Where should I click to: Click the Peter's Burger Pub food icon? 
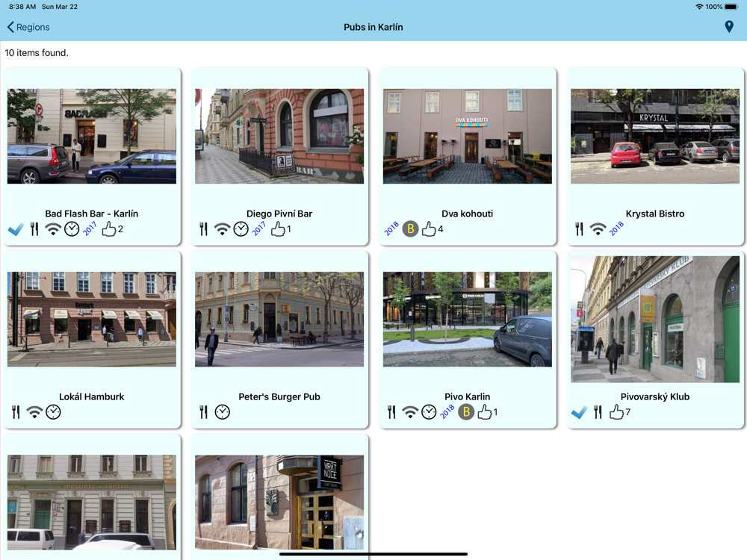(x=204, y=412)
